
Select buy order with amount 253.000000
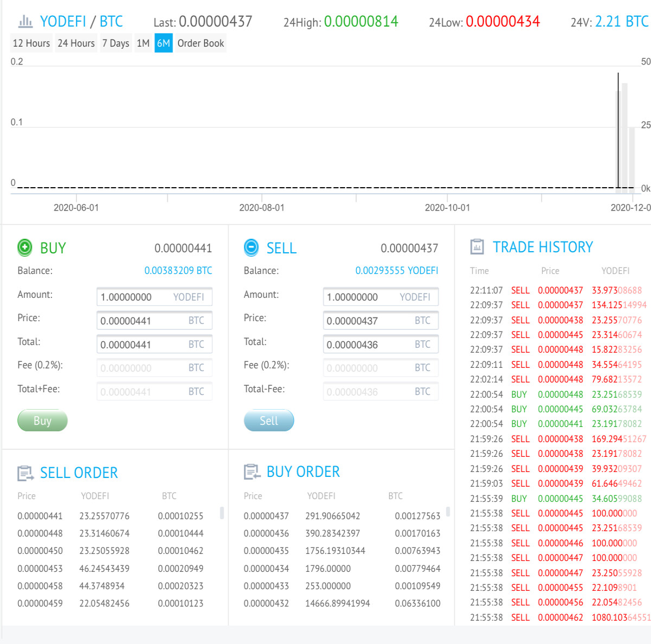pyautogui.click(x=342, y=586)
